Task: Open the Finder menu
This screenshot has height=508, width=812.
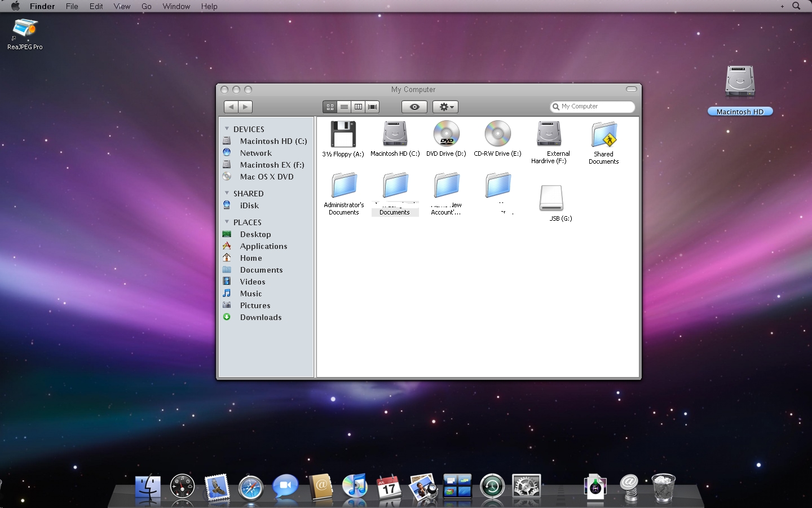Action: 42,6
